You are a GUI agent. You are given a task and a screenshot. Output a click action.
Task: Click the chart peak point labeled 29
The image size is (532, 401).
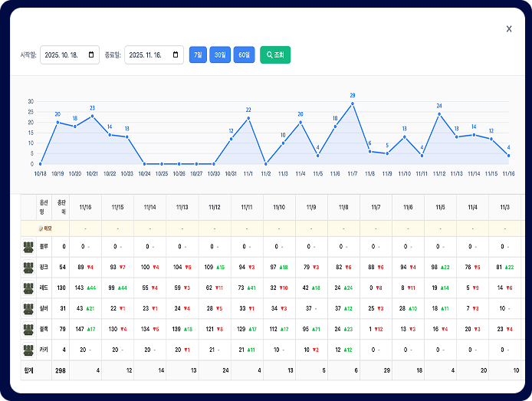(x=353, y=104)
